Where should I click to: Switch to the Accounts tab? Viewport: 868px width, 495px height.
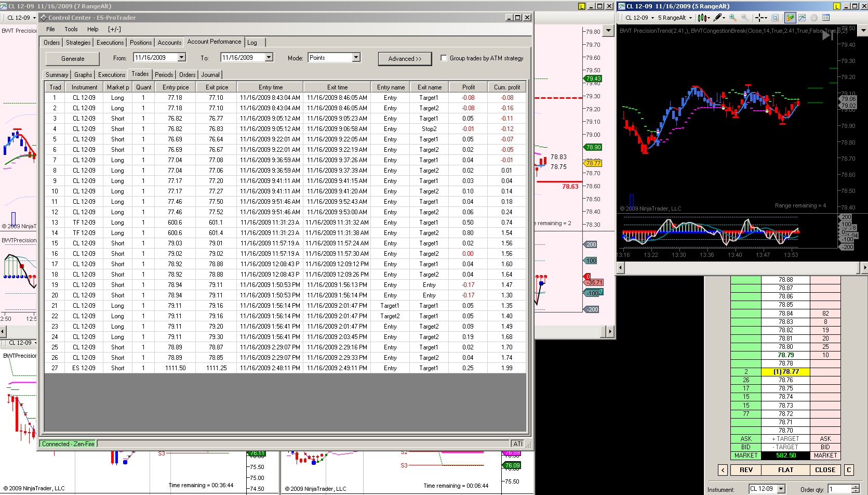pyautogui.click(x=169, y=43)
